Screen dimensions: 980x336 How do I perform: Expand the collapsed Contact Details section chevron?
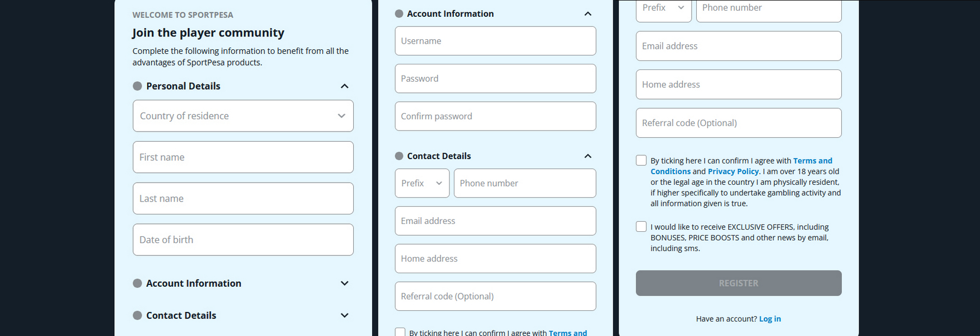(345, 315)
